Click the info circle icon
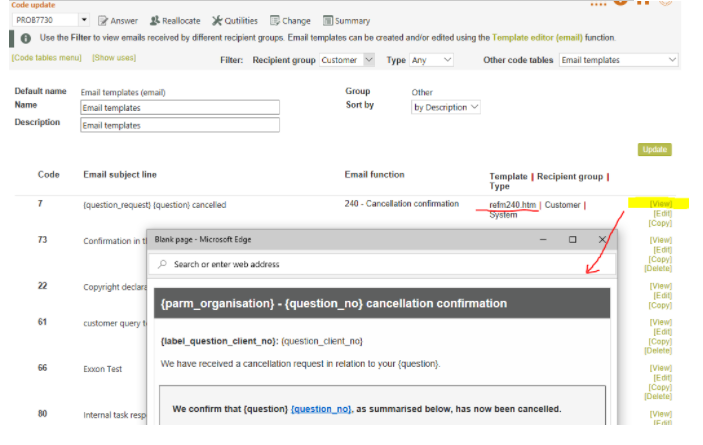This screenshot has width=703, height=445. 26,39
